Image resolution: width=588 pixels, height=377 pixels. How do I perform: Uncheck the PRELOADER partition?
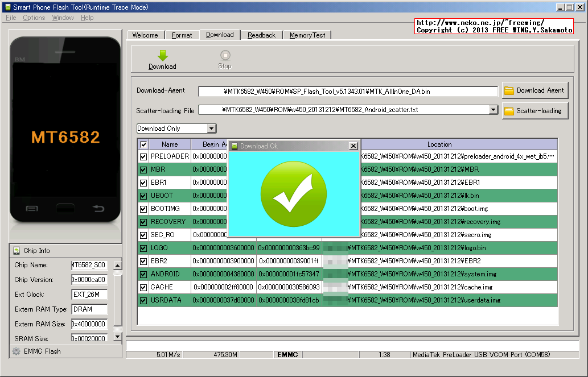click(x=143, y=156)
